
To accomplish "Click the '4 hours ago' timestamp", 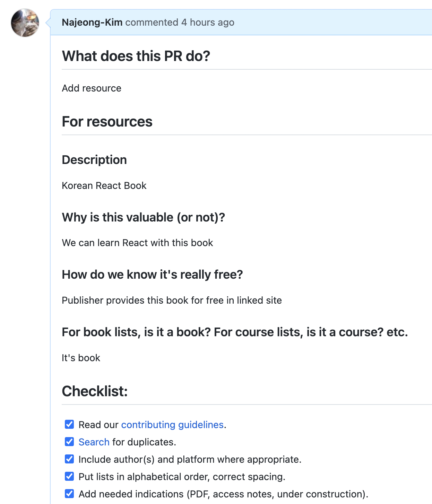I will [208, 23].
